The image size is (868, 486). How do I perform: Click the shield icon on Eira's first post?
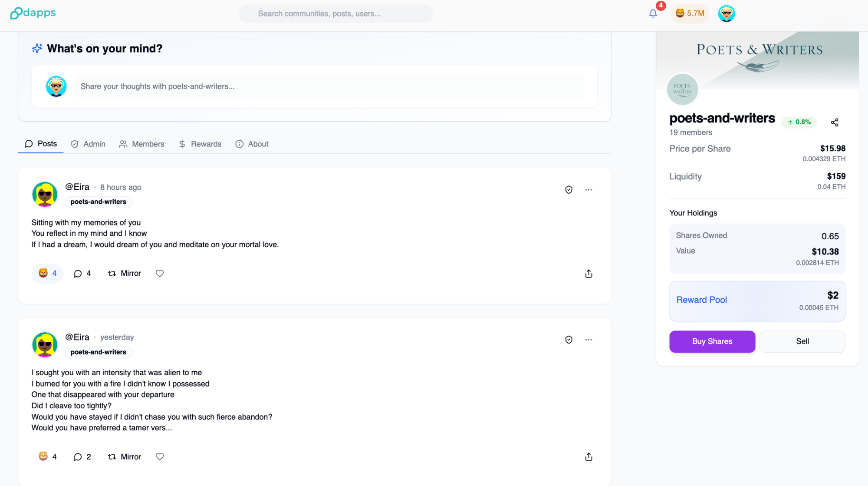click(x=569, y=190)
